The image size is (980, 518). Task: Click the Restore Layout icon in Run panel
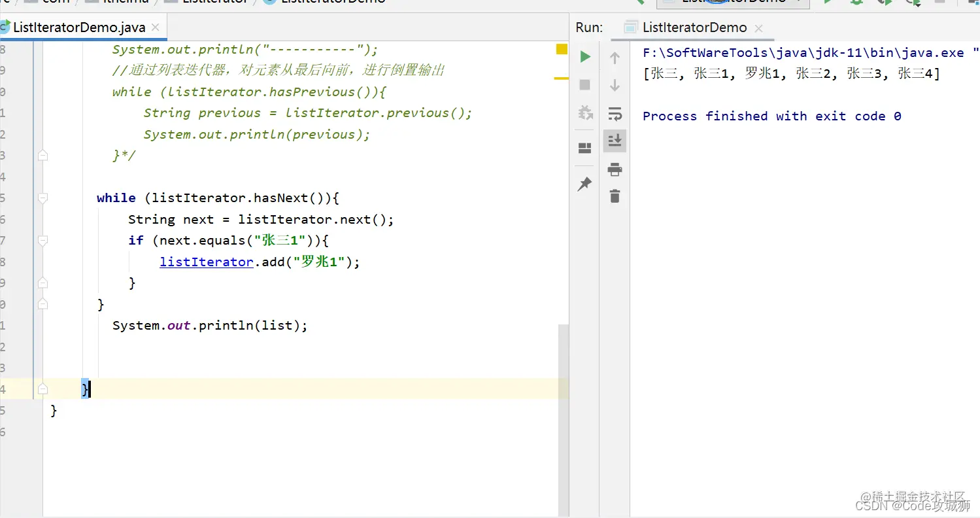point(585,148)
